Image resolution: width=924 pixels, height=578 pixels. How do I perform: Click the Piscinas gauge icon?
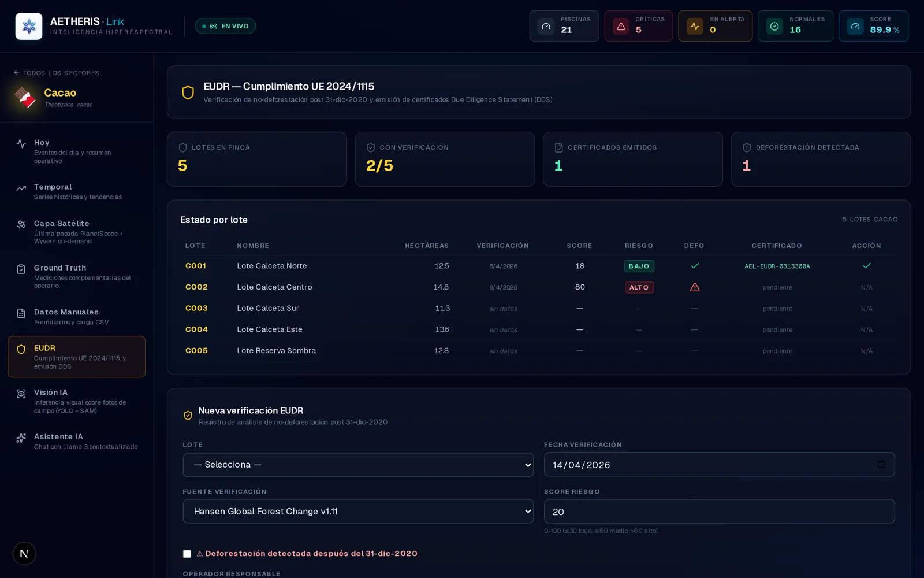pyautogui.click(x=546, y=26)
